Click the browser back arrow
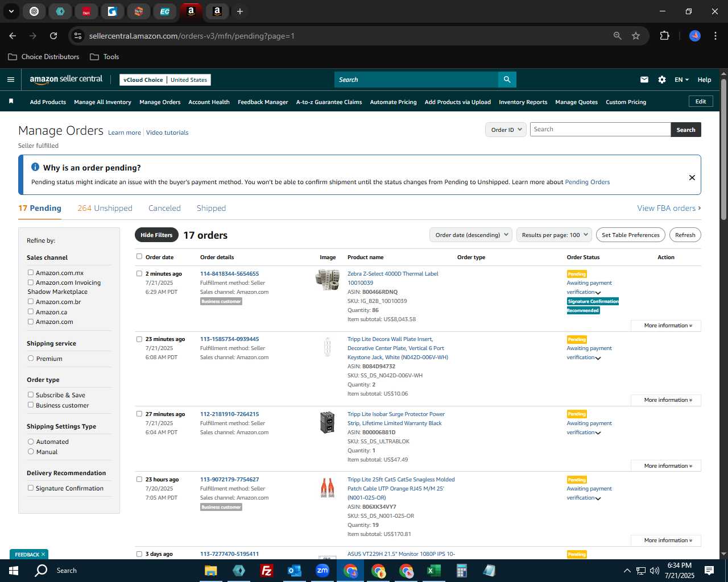Image resolution: width=728 pixels, height=582 pixels. (13, 36)
